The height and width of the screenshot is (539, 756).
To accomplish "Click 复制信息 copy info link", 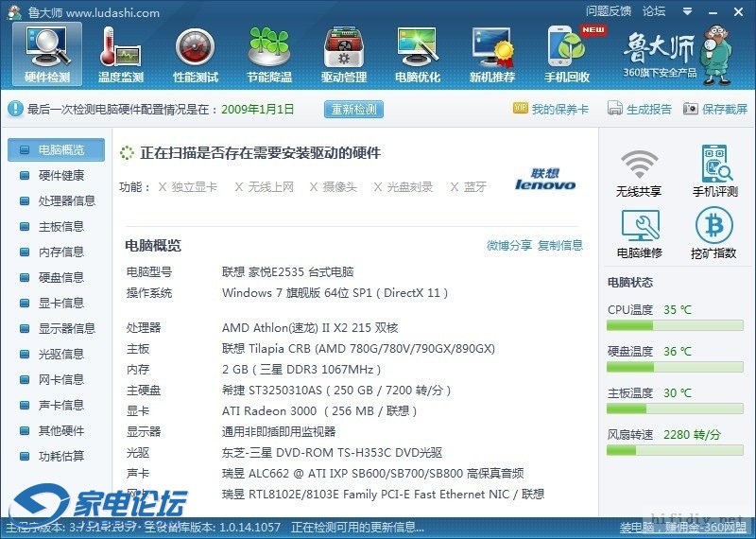I will [x=560, y=245].
